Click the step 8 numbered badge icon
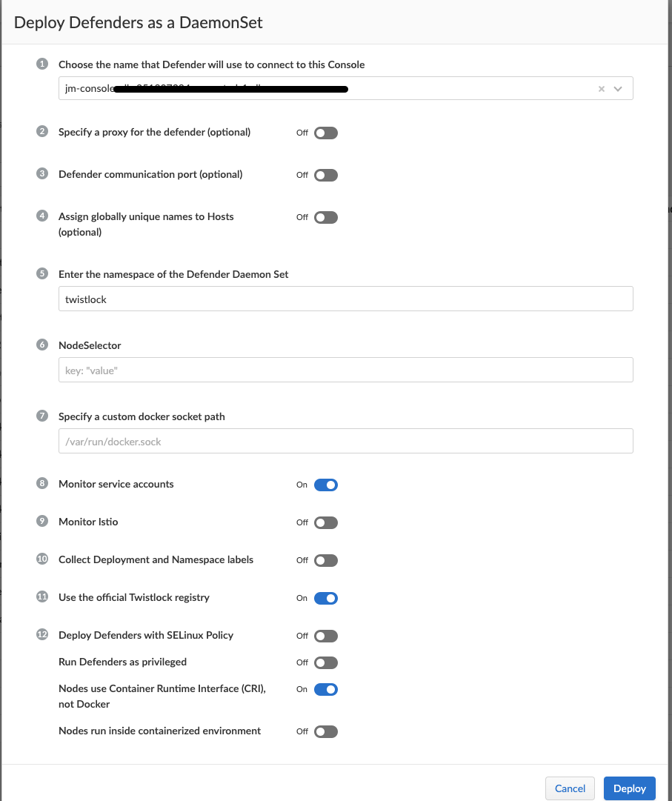672x801 pixels. click(x=42, y=484)
